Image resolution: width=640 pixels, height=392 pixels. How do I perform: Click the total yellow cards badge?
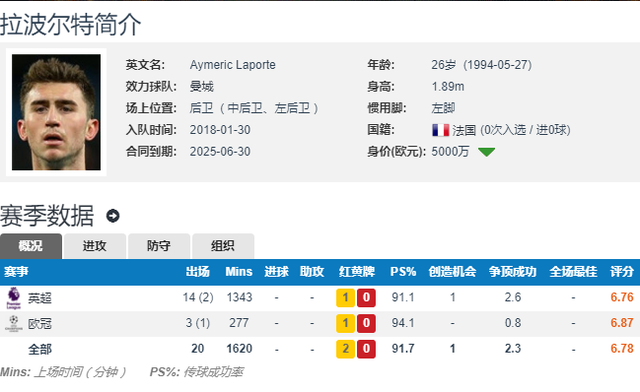(x=345, y=349)
